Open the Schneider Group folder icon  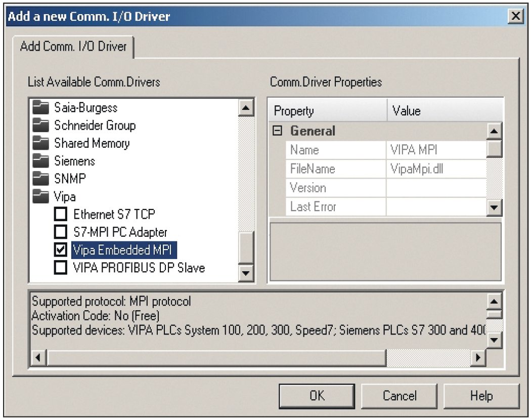[x=41, y=125]
